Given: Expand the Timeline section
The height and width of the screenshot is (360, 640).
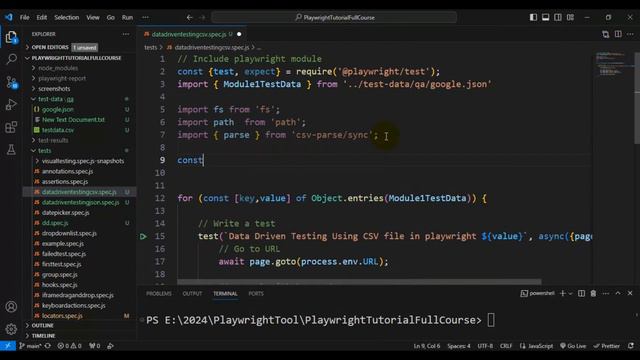Looking at the screenshot, I should 43,336.
